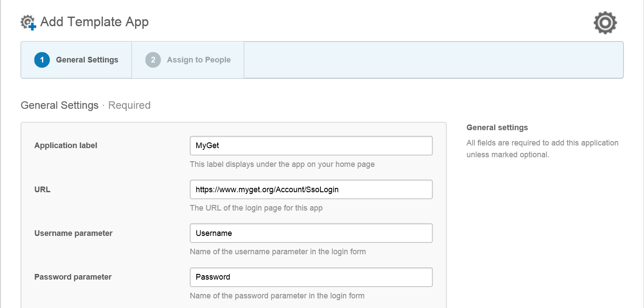Click step number 2 circle

pyautogui.click(x=153, y=60)
